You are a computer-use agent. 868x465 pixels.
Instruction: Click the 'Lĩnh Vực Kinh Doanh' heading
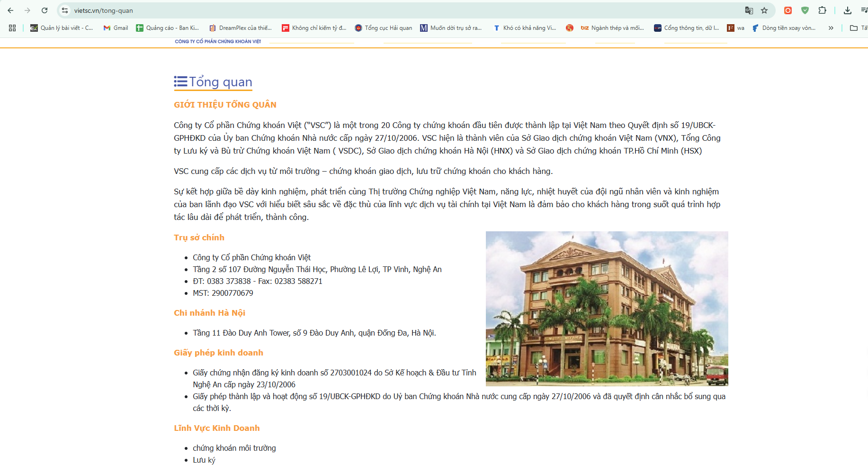tap(216, 428)
